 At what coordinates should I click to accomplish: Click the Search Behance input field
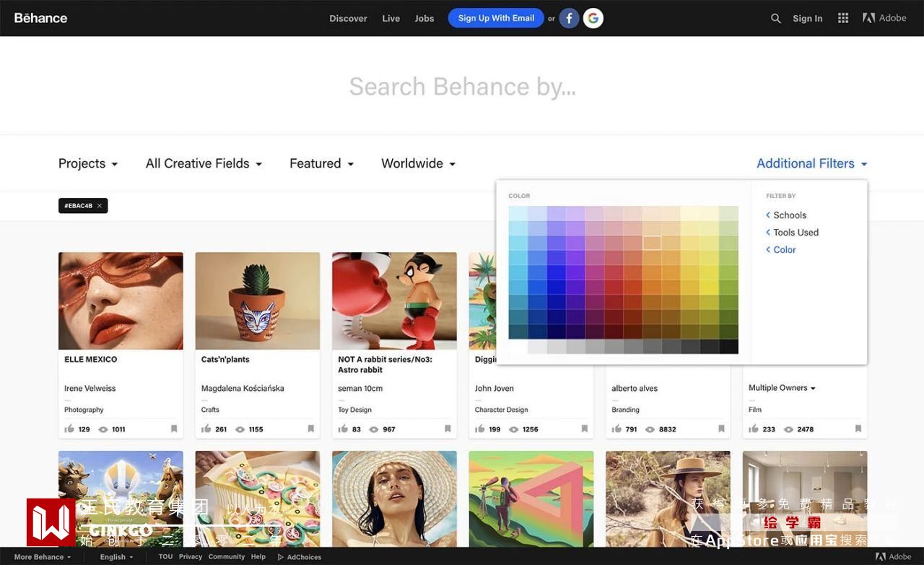point(462,87)
